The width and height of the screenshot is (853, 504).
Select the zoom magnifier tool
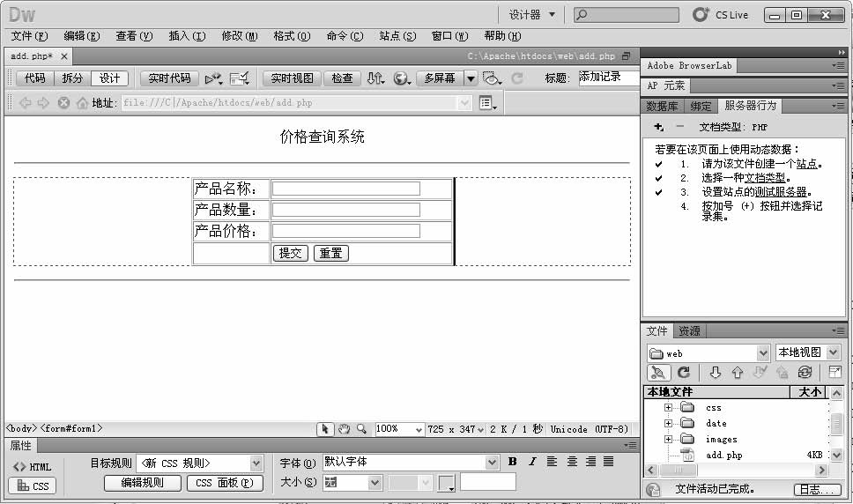click(362, 429)
